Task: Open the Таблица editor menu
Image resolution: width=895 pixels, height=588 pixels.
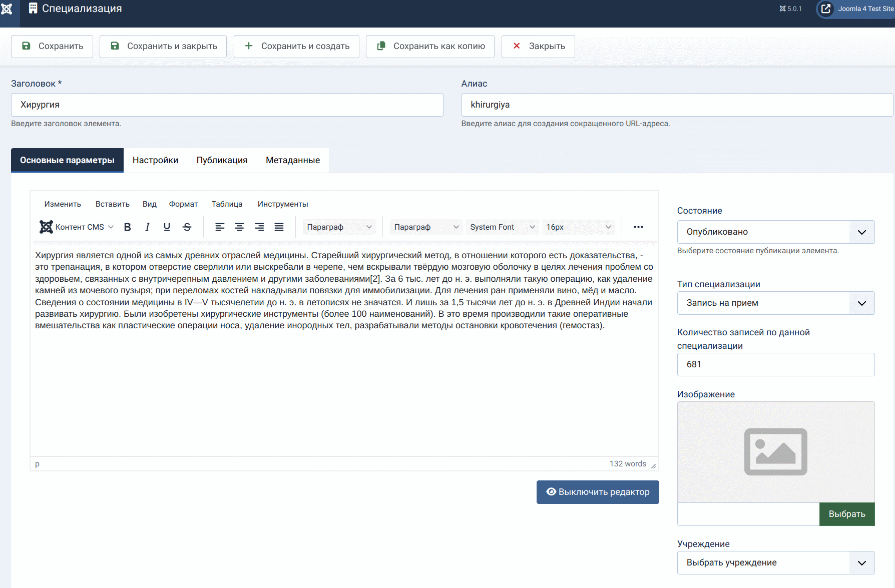Action: [x=227, y=204]
